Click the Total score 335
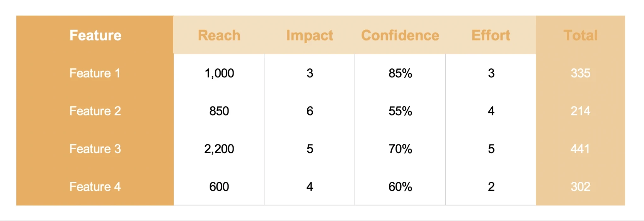 (x=581, y=73)
